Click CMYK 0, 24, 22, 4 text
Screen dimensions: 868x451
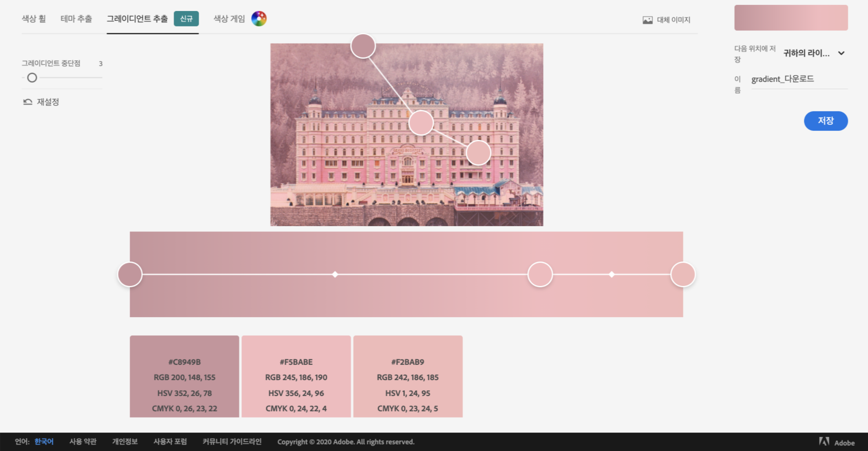296,409
